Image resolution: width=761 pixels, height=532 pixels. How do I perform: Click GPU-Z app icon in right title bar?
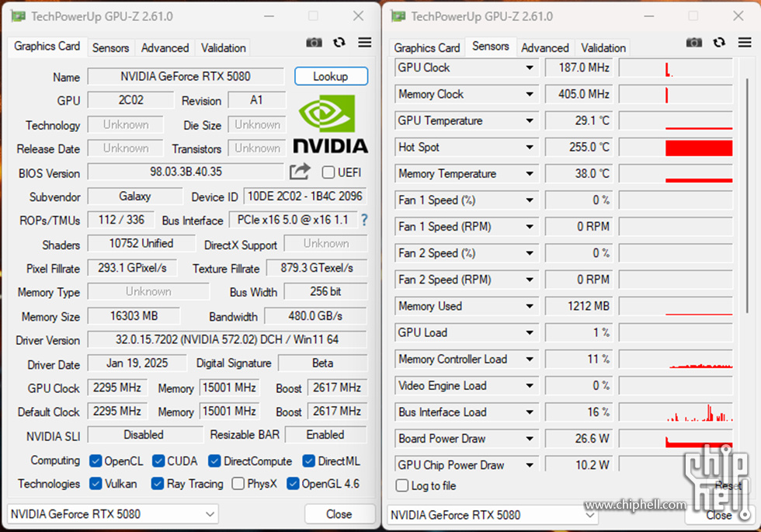[398, 16]
